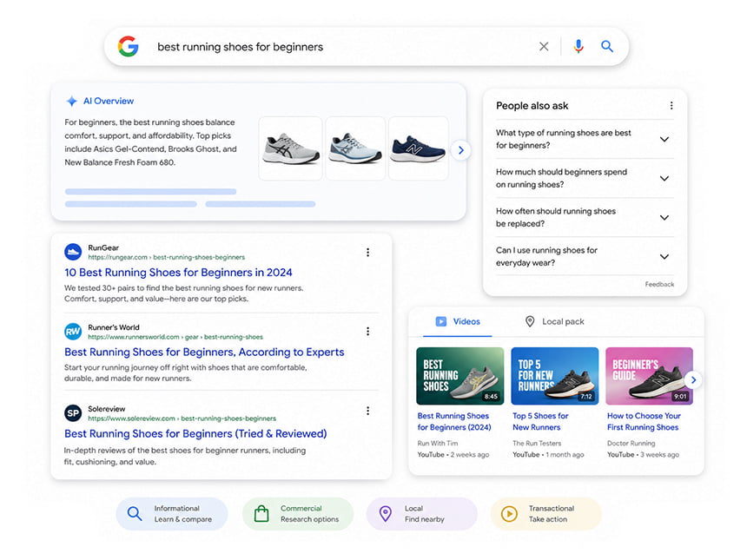The image size is (747, 560).
Task: Click the runnersworld.com URL breadcrumb
Action: [x=175, y=337]
